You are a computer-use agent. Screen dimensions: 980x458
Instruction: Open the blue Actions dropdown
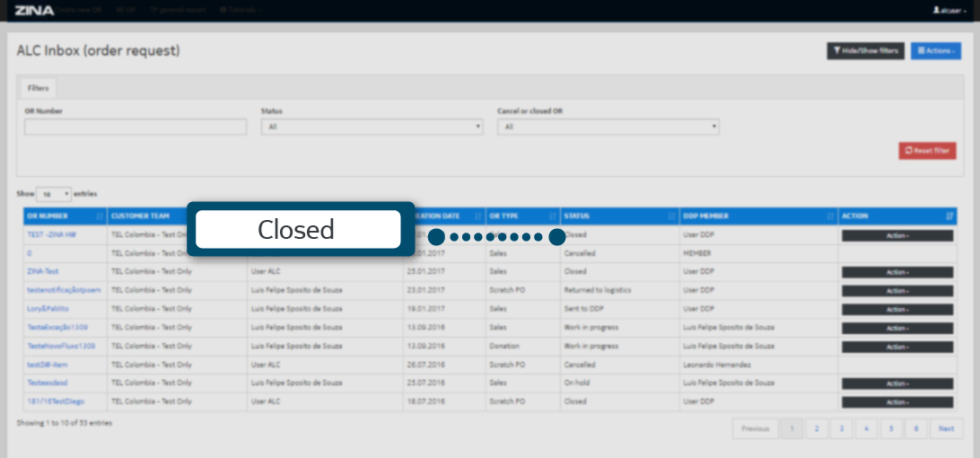[935, 51]
